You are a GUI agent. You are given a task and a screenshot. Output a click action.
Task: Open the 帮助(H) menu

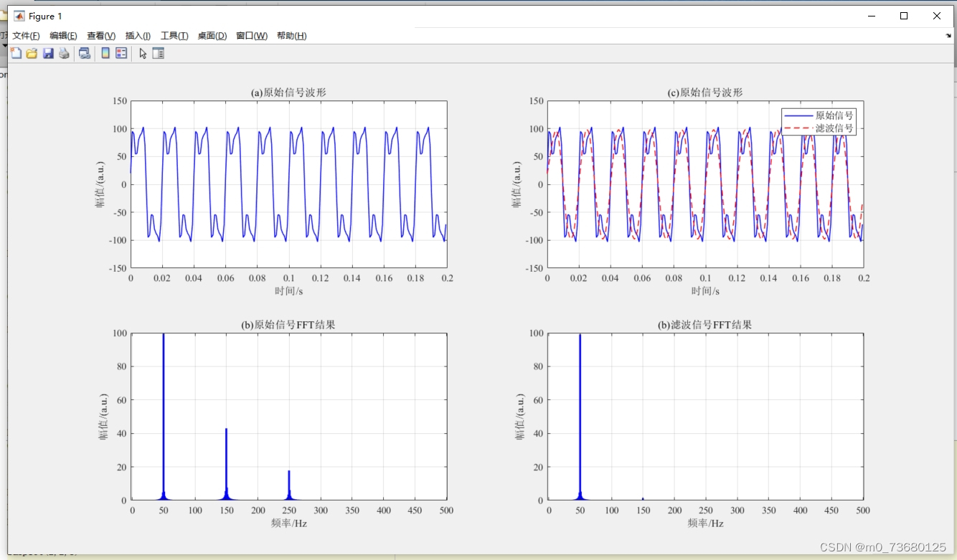[x=291, y=36]
